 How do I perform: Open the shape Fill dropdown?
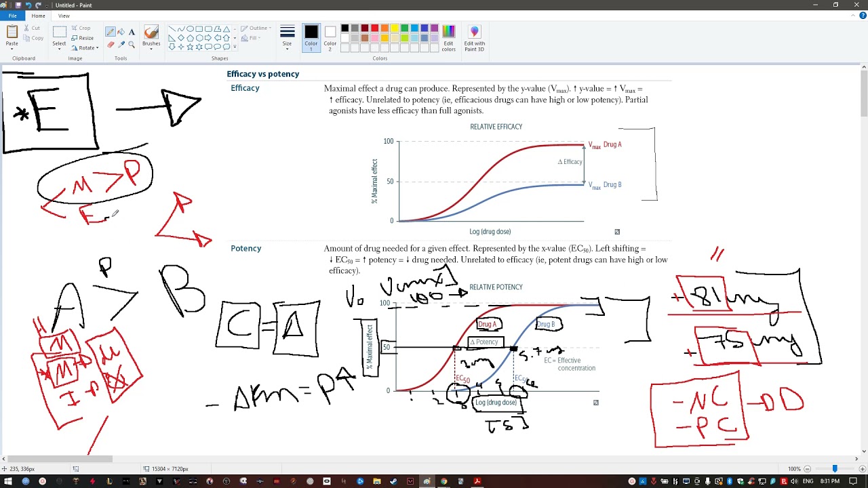click(x=252, y=38)
